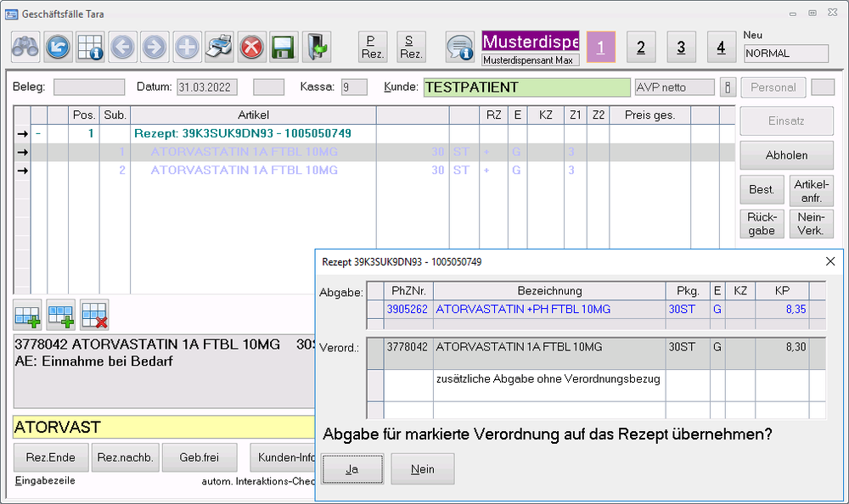The height and width of the screenshot is (504, 849).
Task: Open the table info grid icon
Action: (x=90, y=47)
